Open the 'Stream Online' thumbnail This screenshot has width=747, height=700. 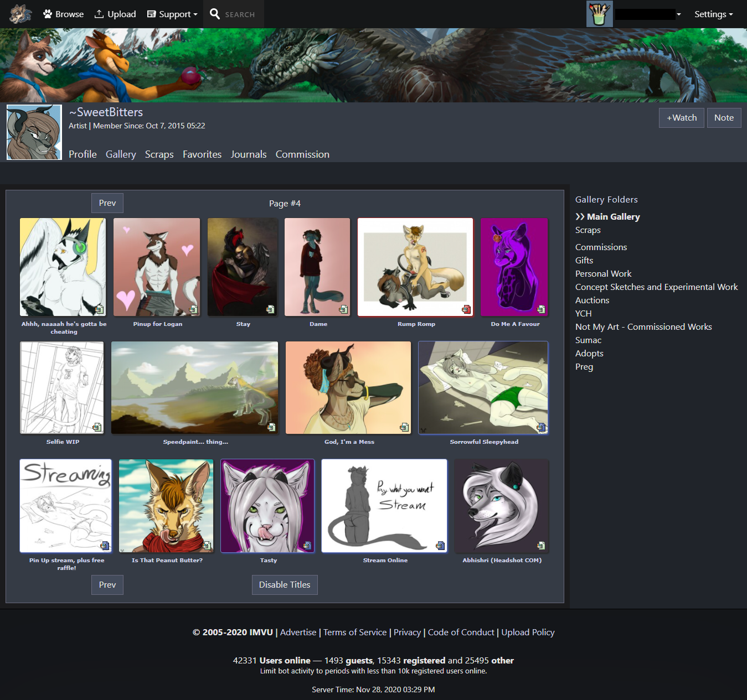(384, 506)
